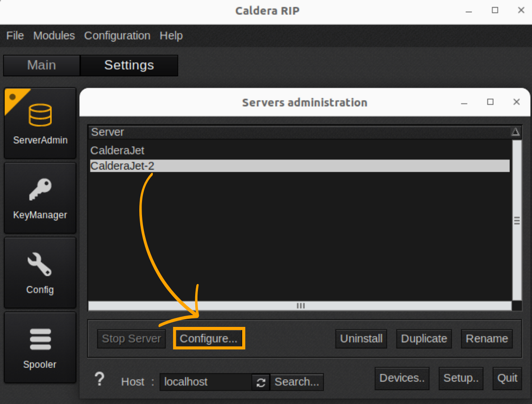Open the Configuration menu
The image size is (532, 404).
[x=117, y=36]
